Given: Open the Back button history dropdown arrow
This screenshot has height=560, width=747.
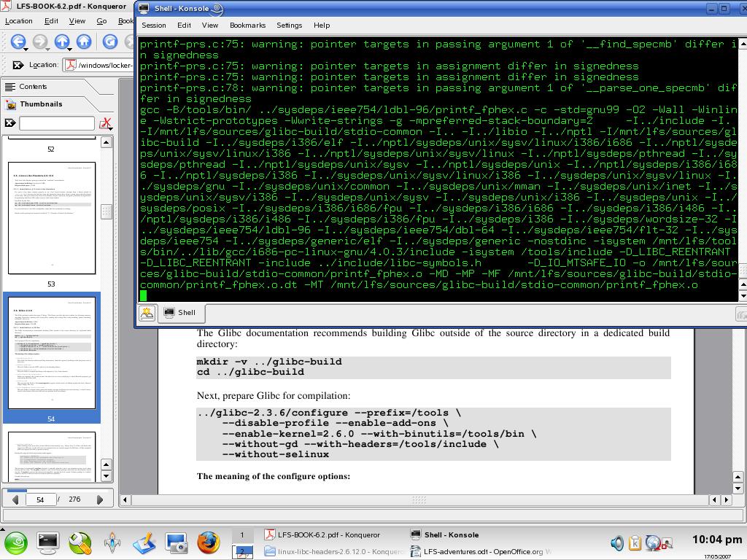Looking at the screenshot, I should [x=26, y=50].
